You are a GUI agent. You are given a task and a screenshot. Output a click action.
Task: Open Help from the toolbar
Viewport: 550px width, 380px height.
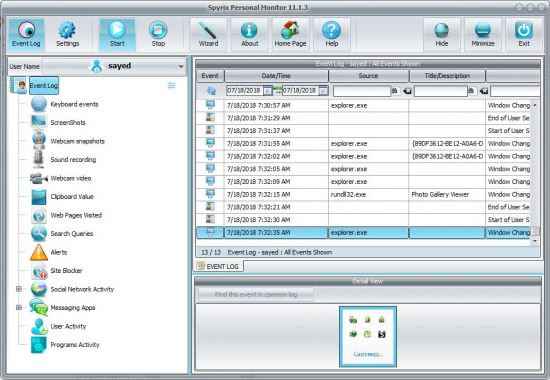(x=331, y=34)
